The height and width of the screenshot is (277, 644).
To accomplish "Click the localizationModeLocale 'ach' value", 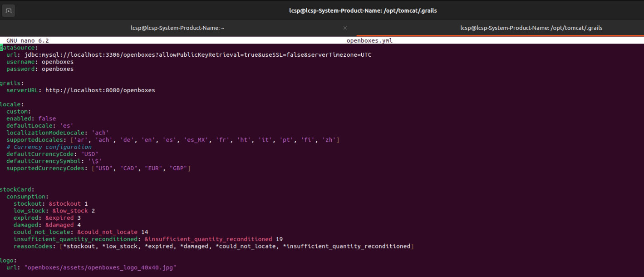I will click(100, 133).
